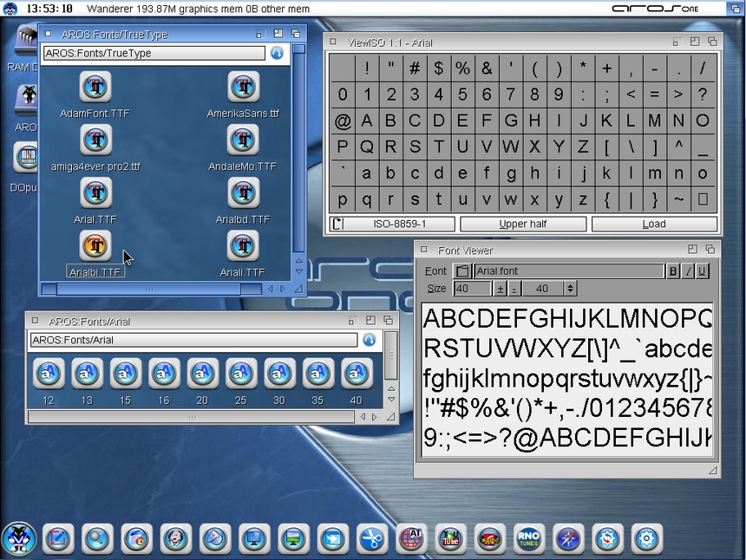
Task: Toggle italic style in Font Viewer
Action: click(x=688, y=271)
